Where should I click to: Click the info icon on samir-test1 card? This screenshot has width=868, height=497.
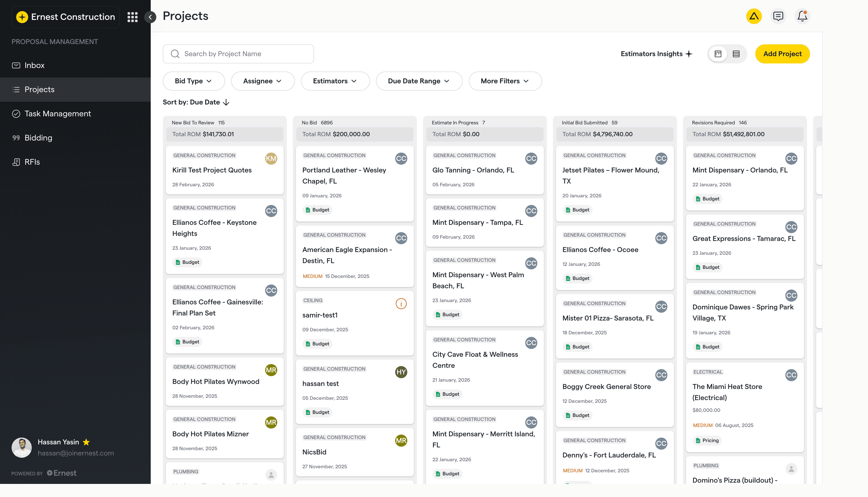tap(401, 303)
